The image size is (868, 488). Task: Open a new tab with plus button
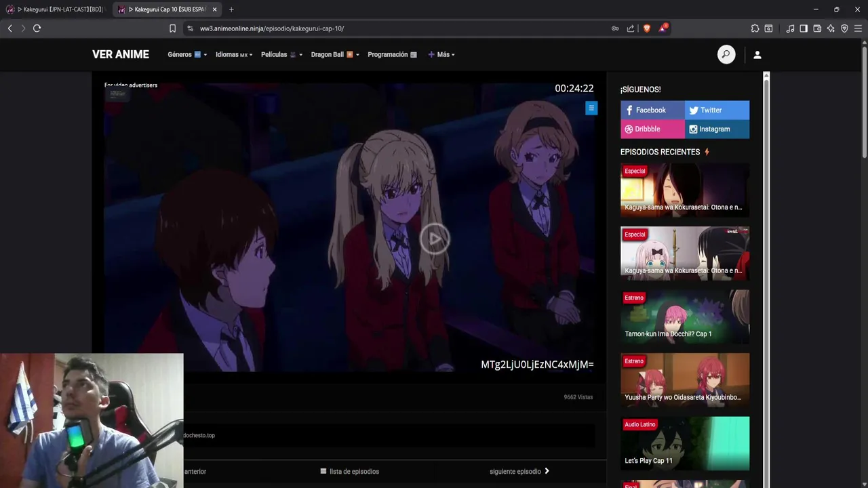click(231, 9)
